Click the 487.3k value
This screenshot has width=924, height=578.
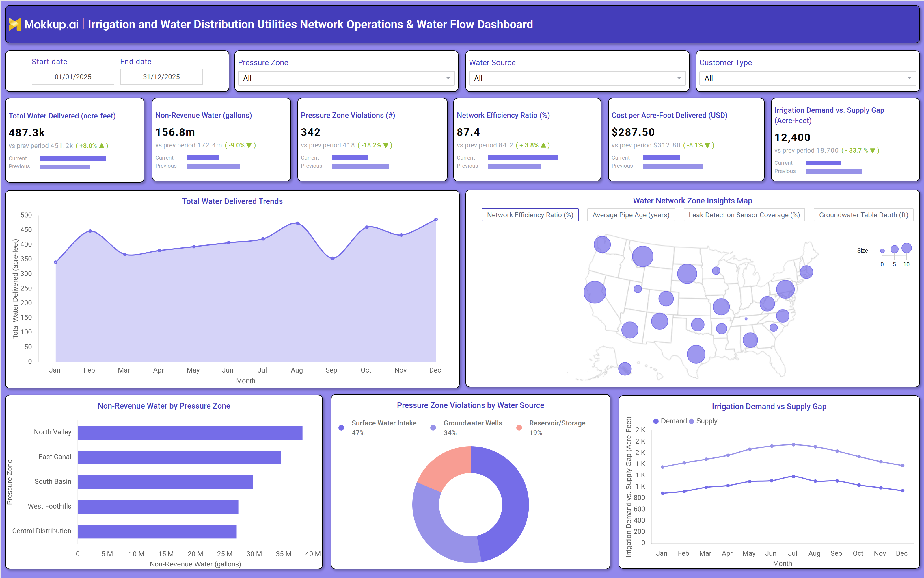click(27, 133)
